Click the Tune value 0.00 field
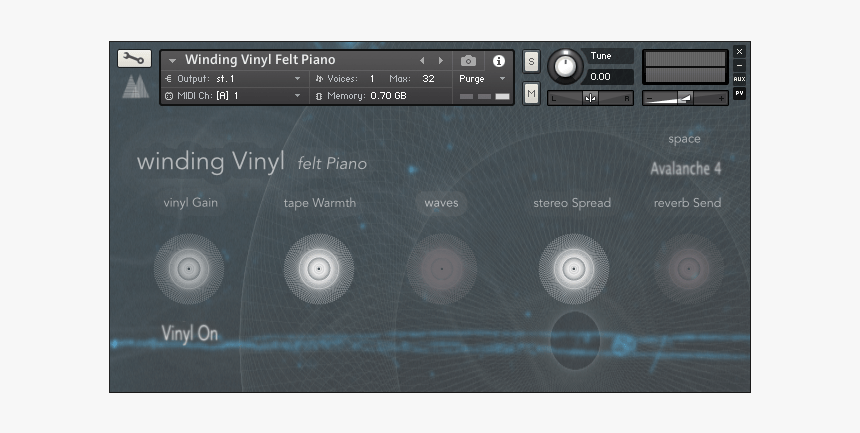860x433 pixels. [x=610, y=77]
